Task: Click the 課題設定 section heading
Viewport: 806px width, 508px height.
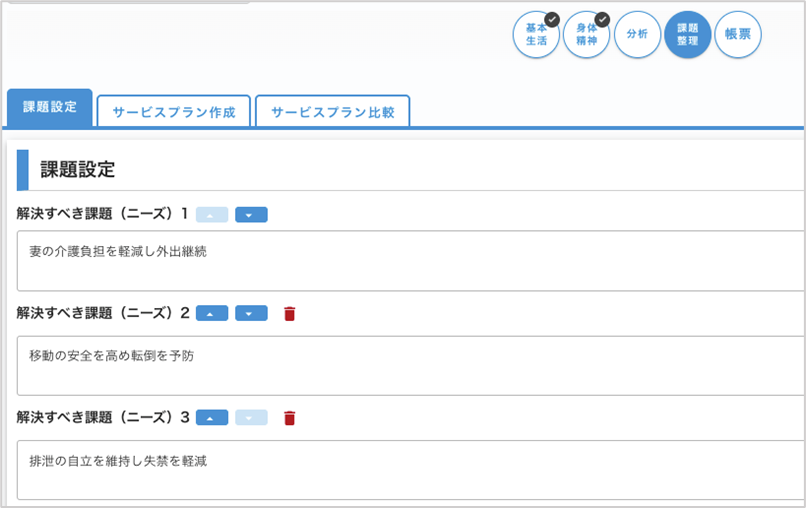Action: point(78,170)
